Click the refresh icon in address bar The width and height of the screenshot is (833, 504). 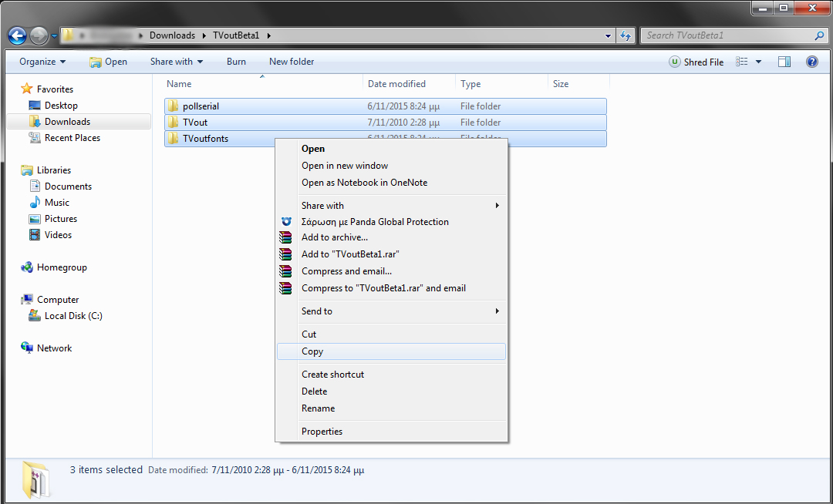625,35
